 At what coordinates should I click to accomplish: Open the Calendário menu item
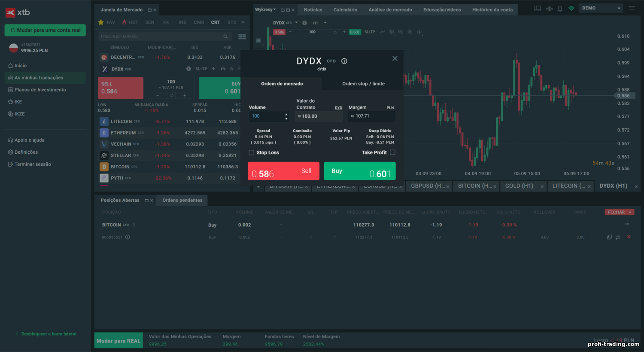point(346,9)
